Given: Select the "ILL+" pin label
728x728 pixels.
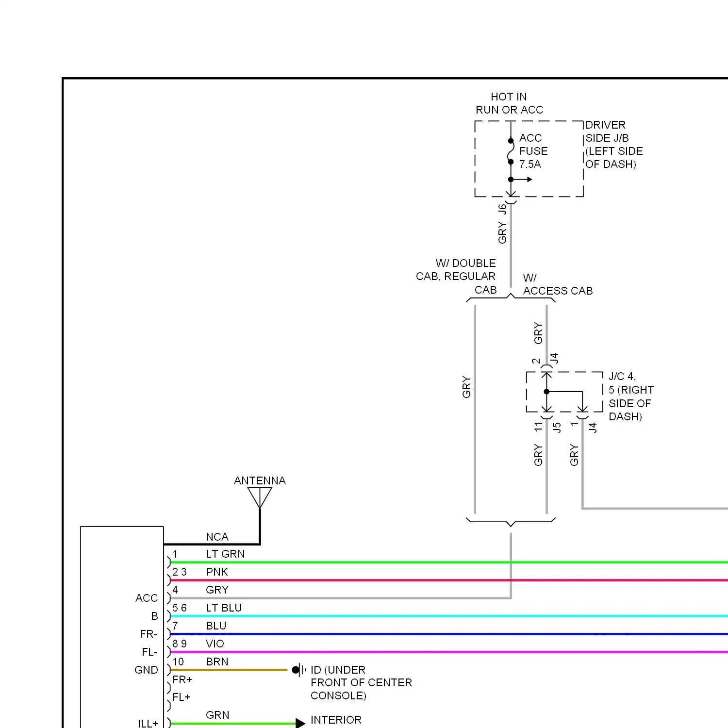Looking at the screenshot, I should tap(148, 724).
